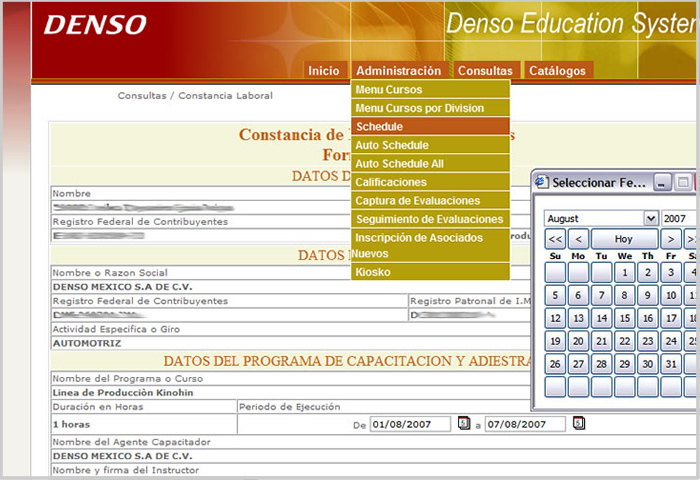Open the Catálogos menu
The width and height of the screenshot is (700, 480).
coord(558,71)
